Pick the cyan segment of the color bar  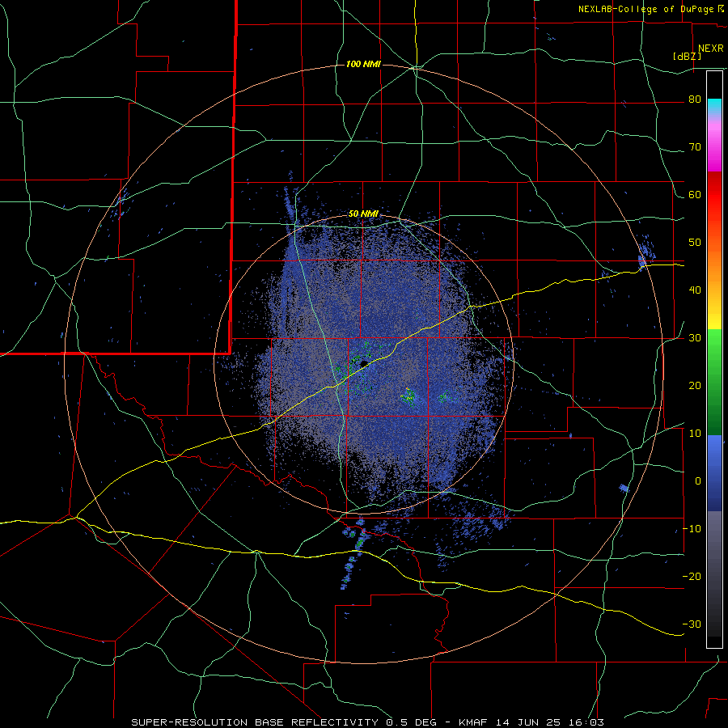(714, 107)
